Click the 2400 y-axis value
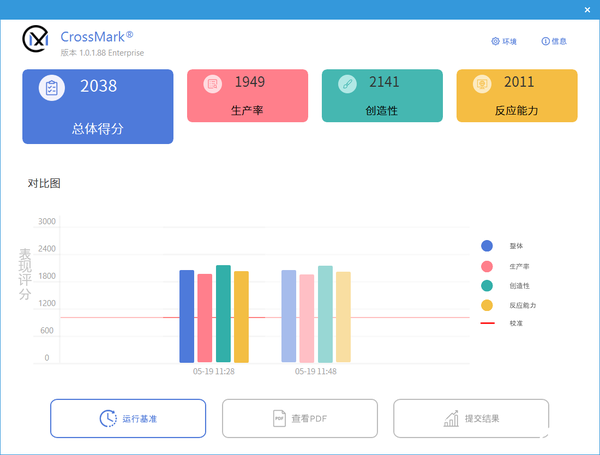Screen dimensions: 600x455 (x=47, y=249)
